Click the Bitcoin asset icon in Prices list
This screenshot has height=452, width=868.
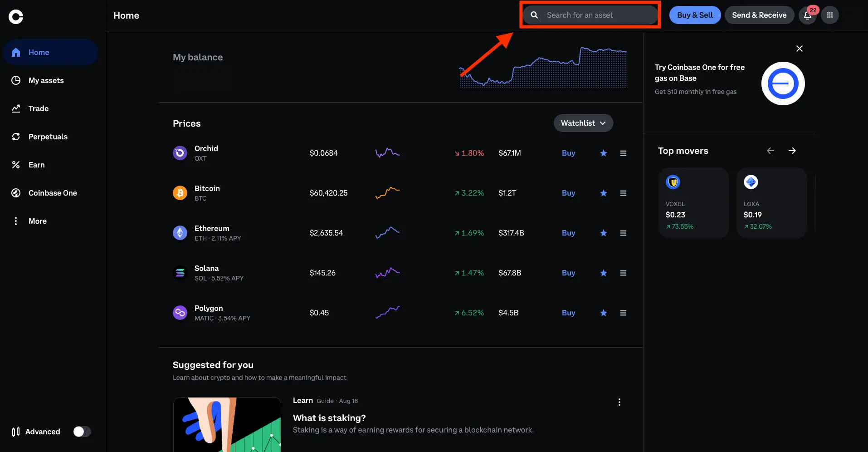tap(180, 193)
